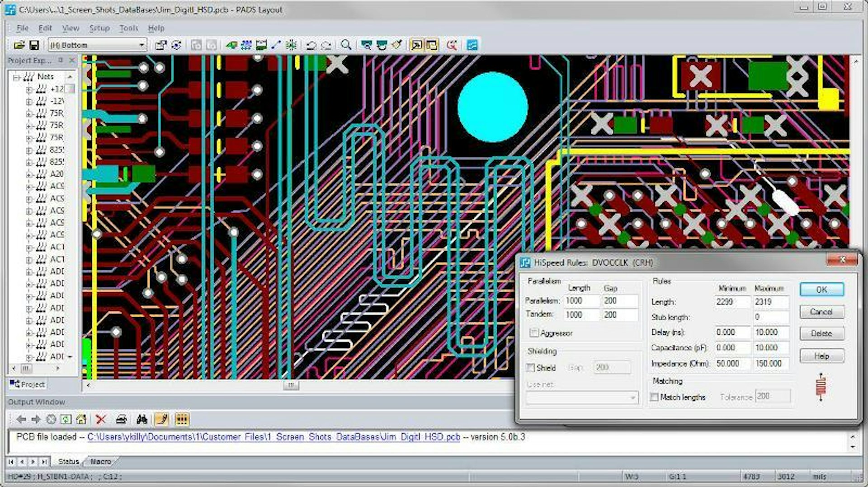Collapse the Nets tree root node
Viewport: 868px width, 487px height.
(x=17, y=77)
